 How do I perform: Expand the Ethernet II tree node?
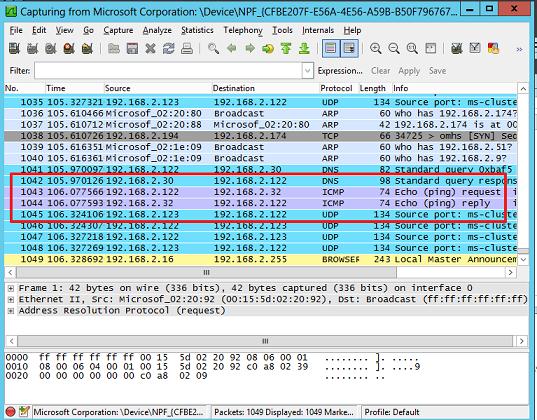tap(11, 299)
